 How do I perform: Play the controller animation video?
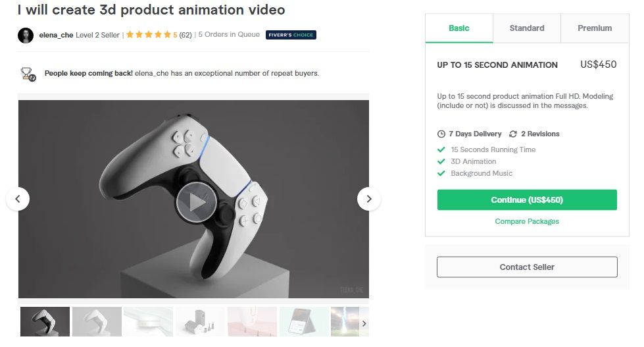(197, 202)
